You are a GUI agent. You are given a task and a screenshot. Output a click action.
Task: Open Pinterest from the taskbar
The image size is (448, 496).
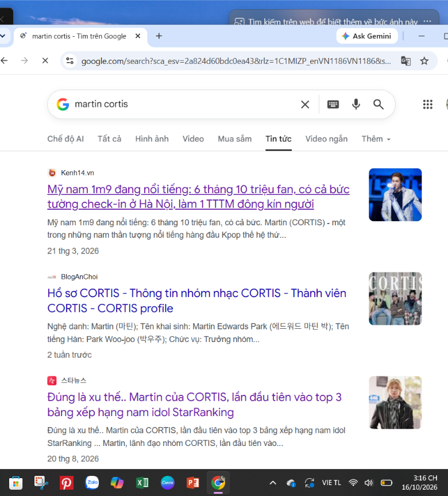pos(67,483)
